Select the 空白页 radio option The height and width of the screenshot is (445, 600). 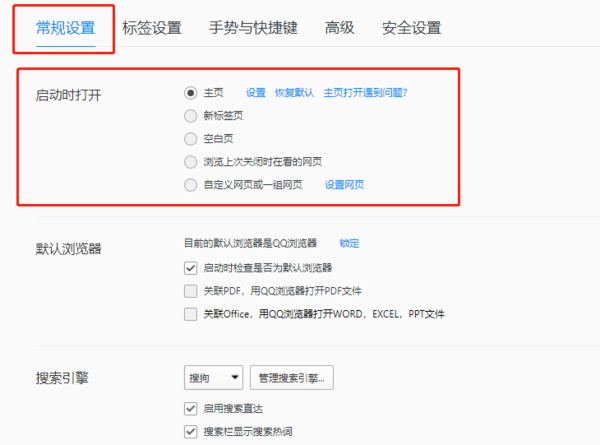tap(191, 139)
